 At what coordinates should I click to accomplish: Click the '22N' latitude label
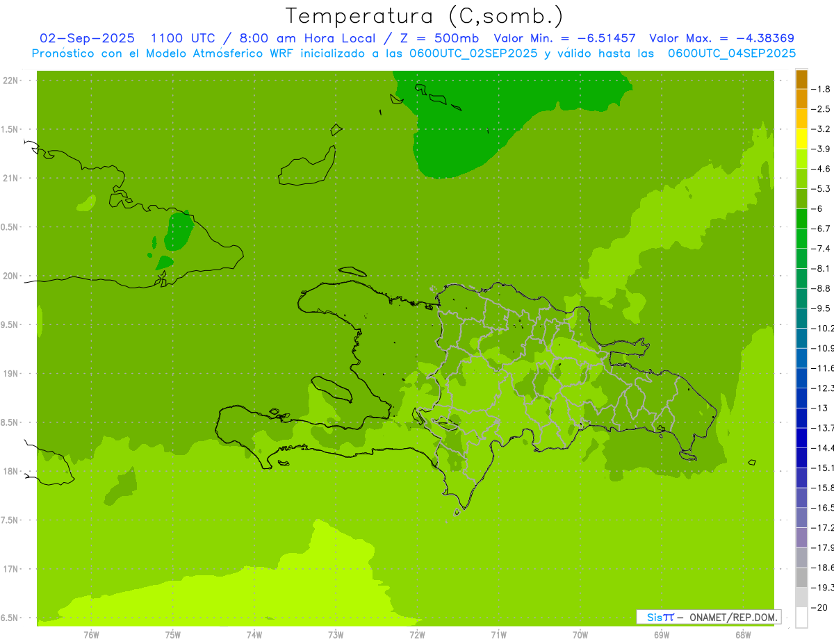coord(11,80)
